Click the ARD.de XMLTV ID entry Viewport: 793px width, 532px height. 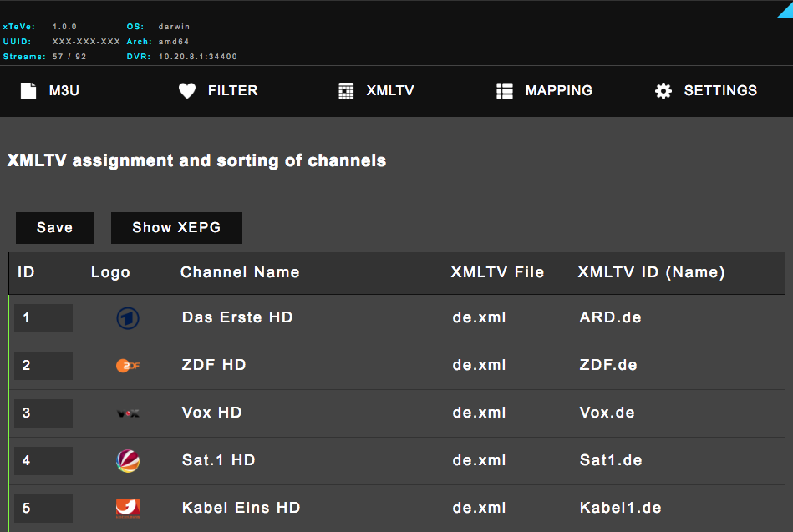610,317
